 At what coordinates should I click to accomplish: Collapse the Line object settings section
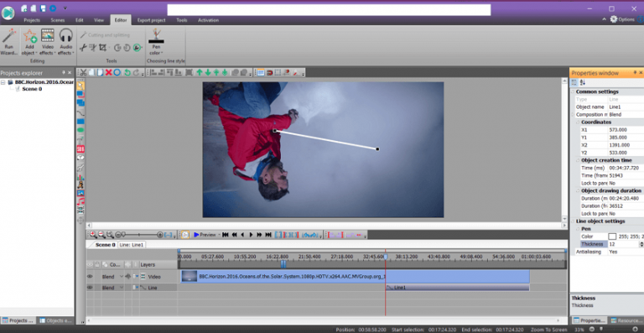(574, 221)
